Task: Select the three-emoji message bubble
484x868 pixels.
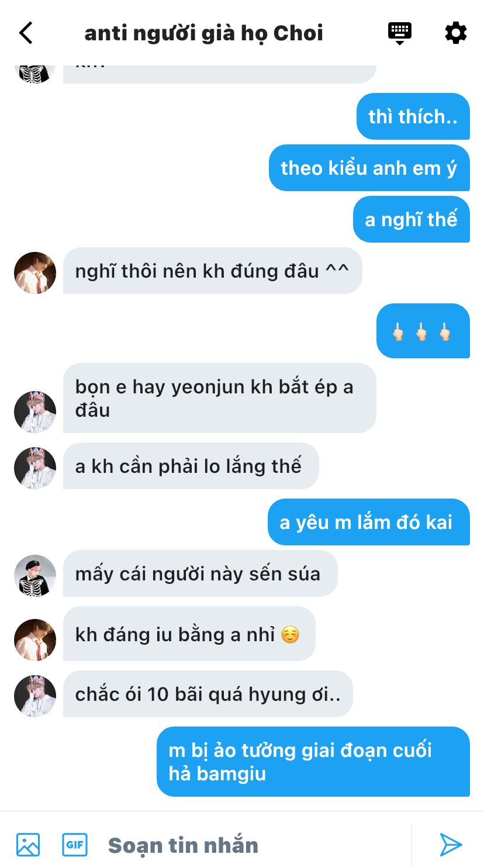Action: (x=423, y=331)
